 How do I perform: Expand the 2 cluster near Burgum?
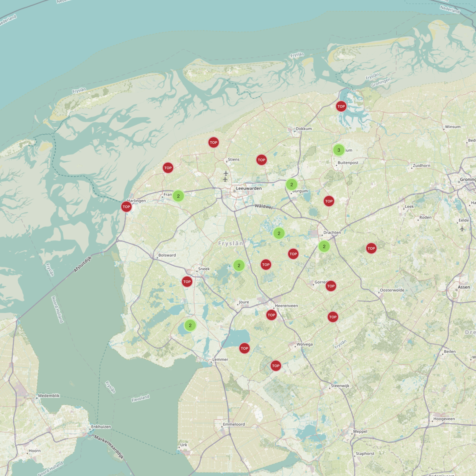click(292, 184)
